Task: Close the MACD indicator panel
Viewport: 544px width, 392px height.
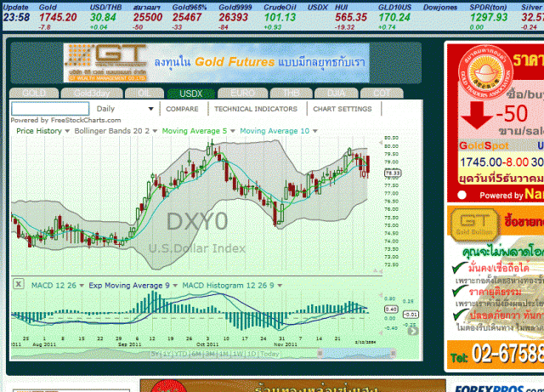Action: pos(19,284)
